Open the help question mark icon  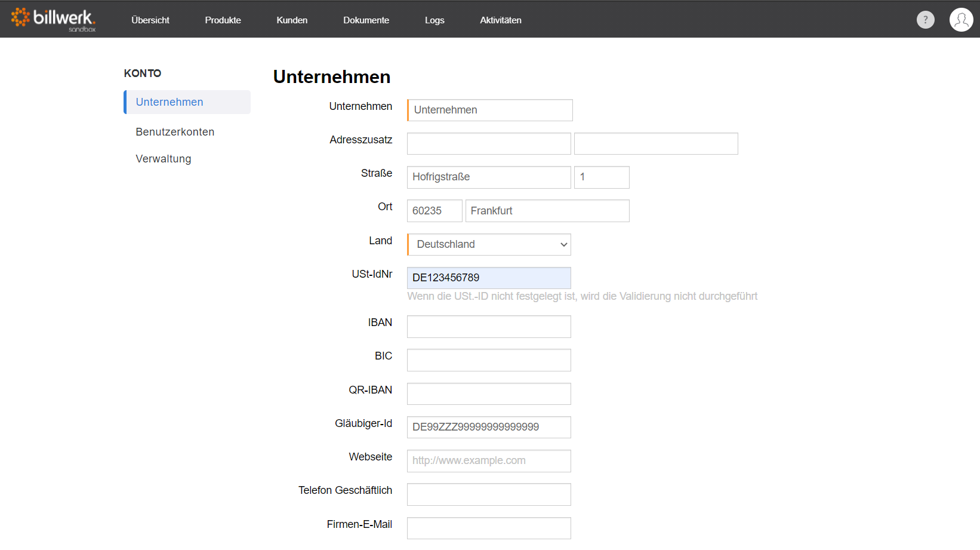(925, 20)
